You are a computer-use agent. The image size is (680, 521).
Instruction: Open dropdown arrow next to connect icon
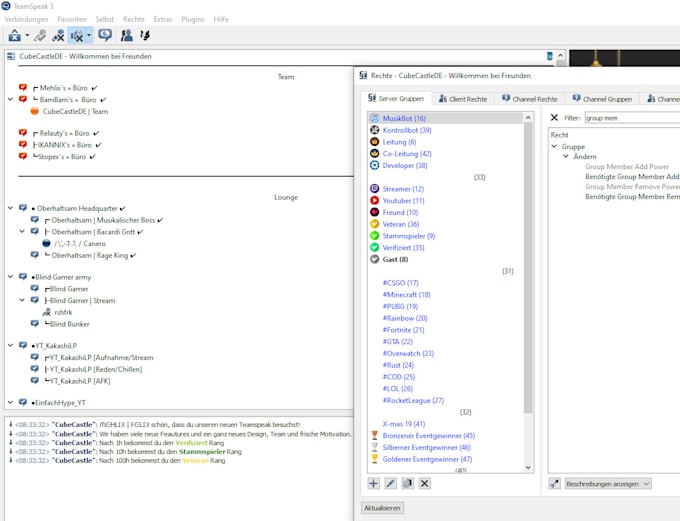click(27, 36)
